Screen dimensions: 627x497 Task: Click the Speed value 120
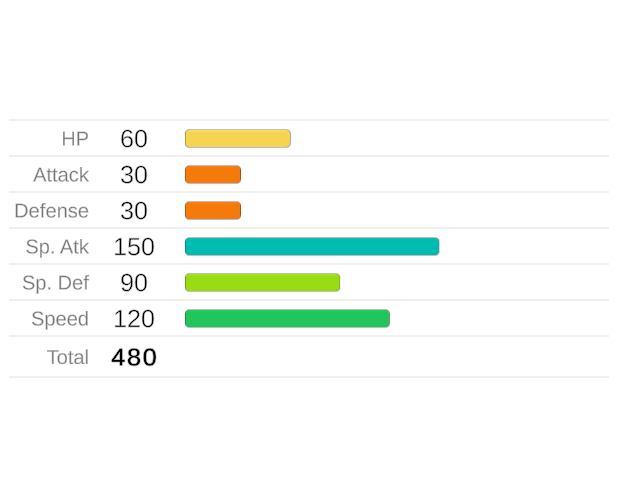click(134, 319)
